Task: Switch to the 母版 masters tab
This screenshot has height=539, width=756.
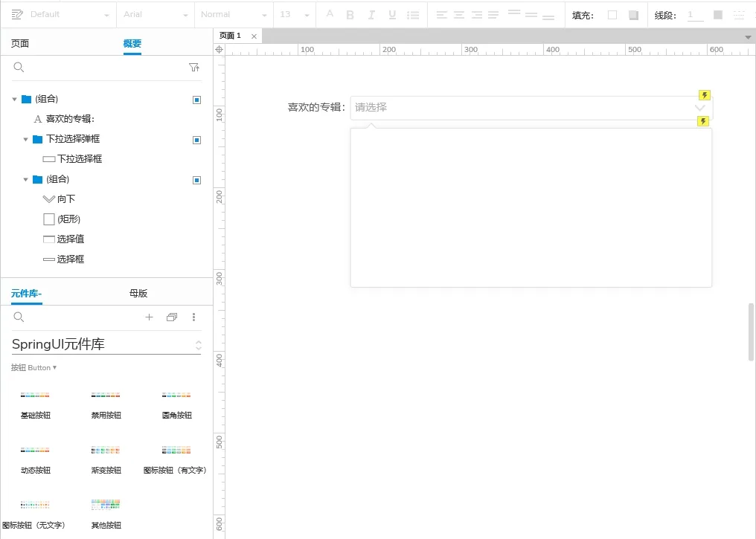Action: 138,294
